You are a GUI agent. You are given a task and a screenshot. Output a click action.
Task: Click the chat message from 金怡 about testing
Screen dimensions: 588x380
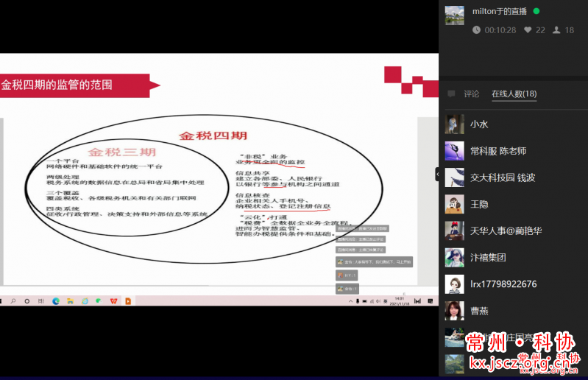click(375, 261)
